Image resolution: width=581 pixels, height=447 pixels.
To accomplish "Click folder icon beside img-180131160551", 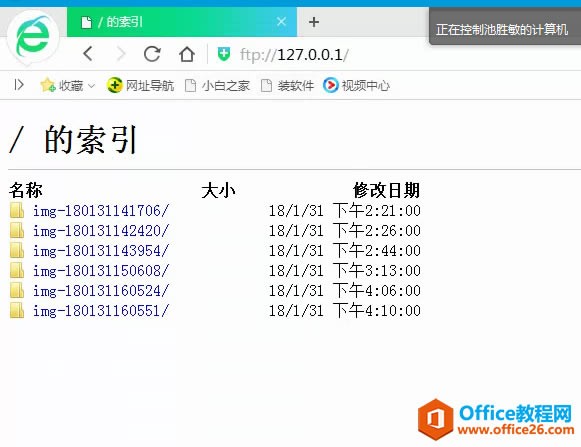I will point(17,310).
